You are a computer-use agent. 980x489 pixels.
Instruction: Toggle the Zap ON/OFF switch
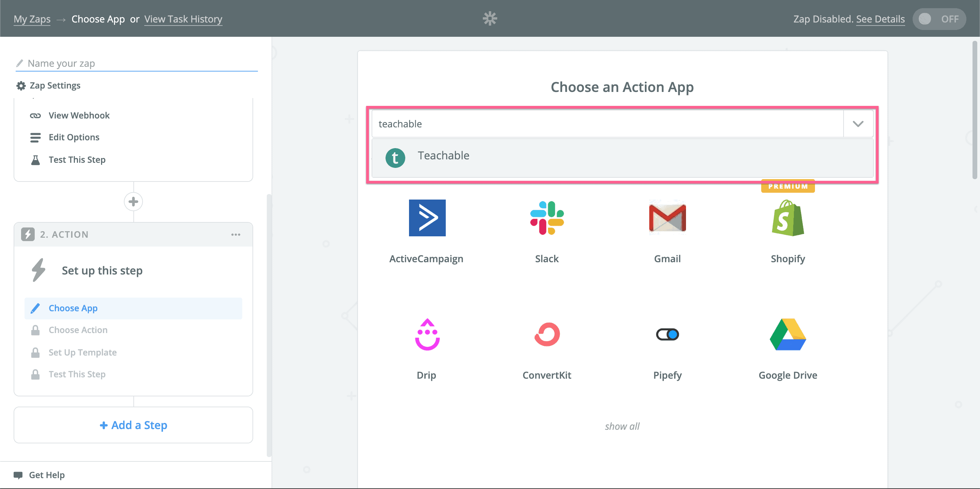[939, 19]
